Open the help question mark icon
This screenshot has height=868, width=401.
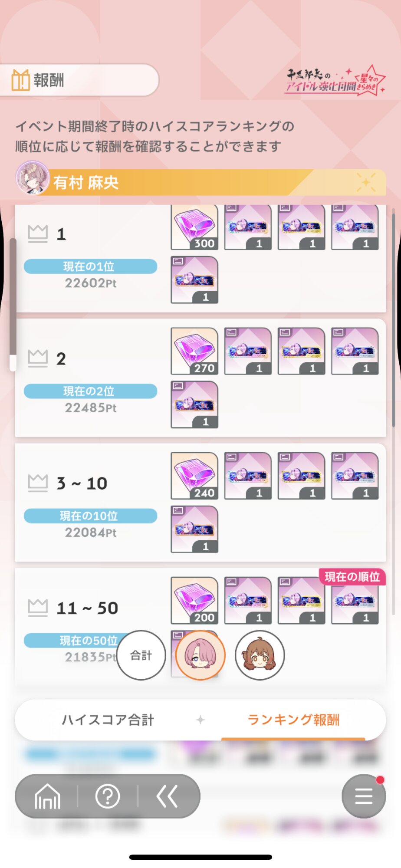click(x=108, y=796)
